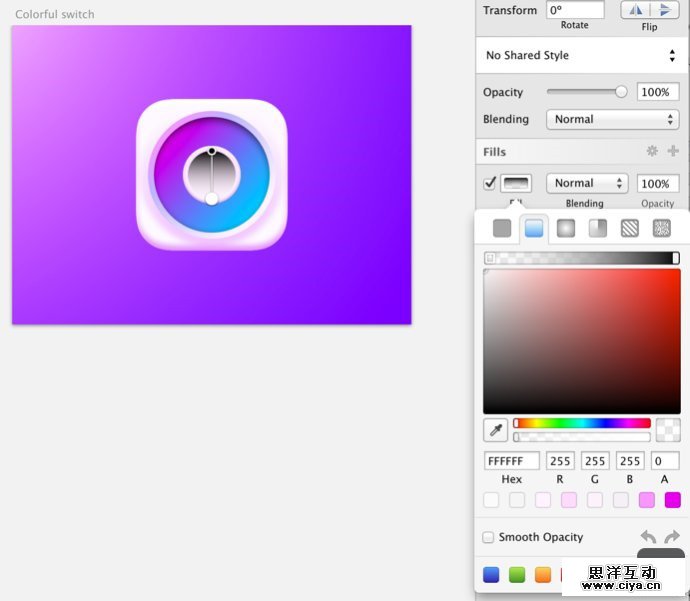Click the flip vertical icon
Image resolution: width=690 pixels, height=601 pixels.
click(665, 10)
